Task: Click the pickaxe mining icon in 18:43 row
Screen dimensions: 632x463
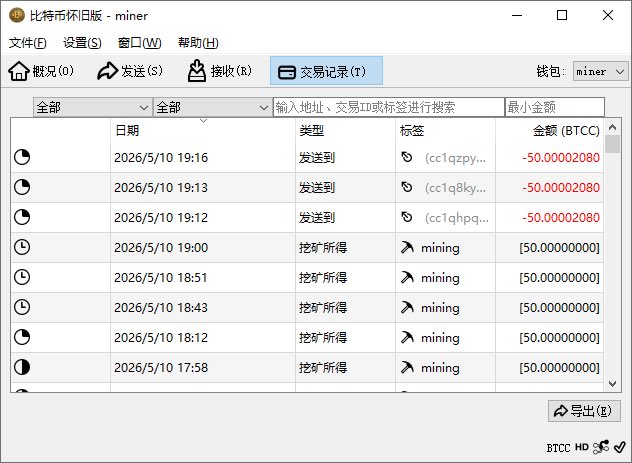Action: point(407,307)
